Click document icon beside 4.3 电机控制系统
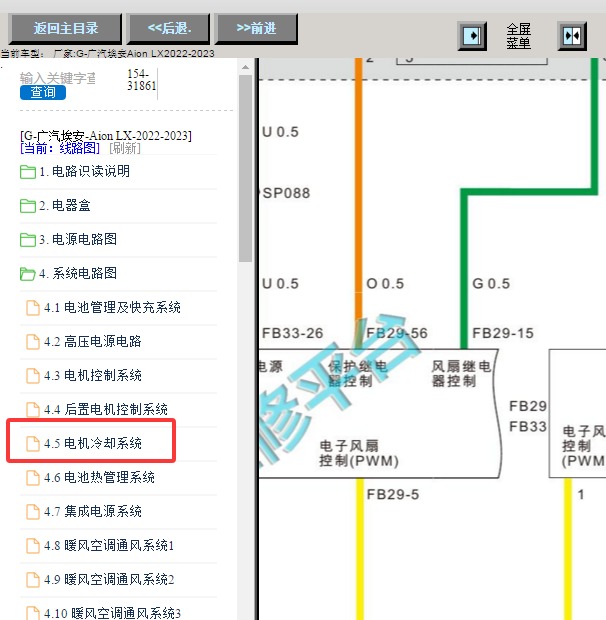Viewport: 606px width, 620px height. pyautogui.click(x=32, y=376)
